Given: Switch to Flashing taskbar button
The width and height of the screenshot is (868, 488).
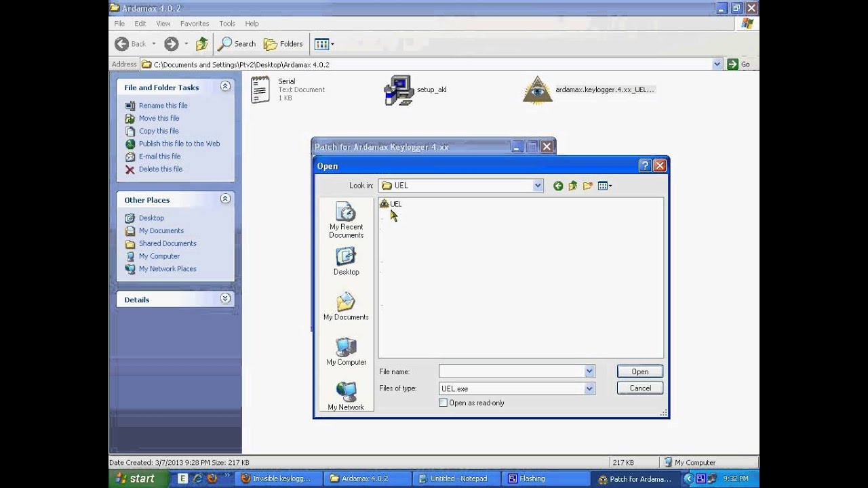Looking at the screenshot, I should [547, 479].
